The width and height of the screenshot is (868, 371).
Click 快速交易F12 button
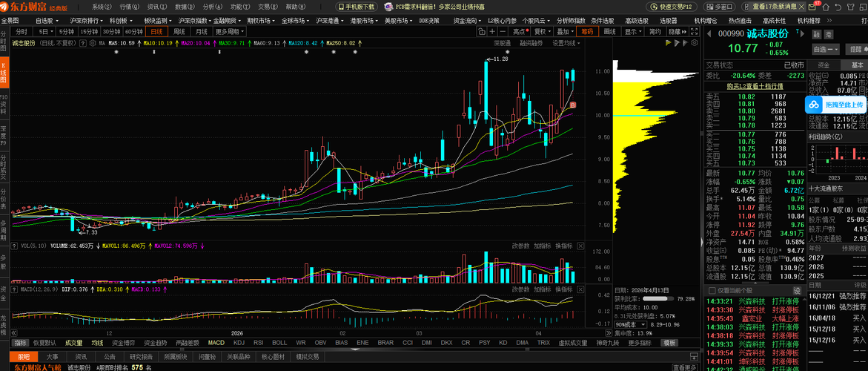[672, 7]
